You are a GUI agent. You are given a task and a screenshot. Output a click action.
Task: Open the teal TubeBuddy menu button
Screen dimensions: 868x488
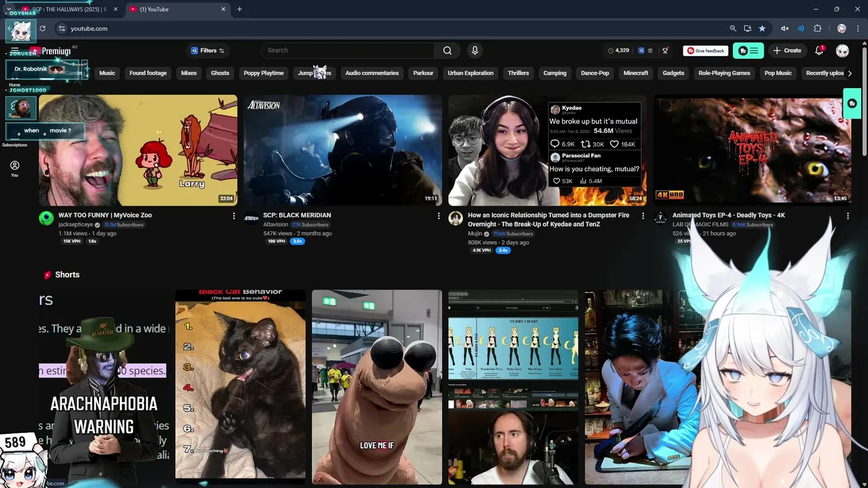748,50
